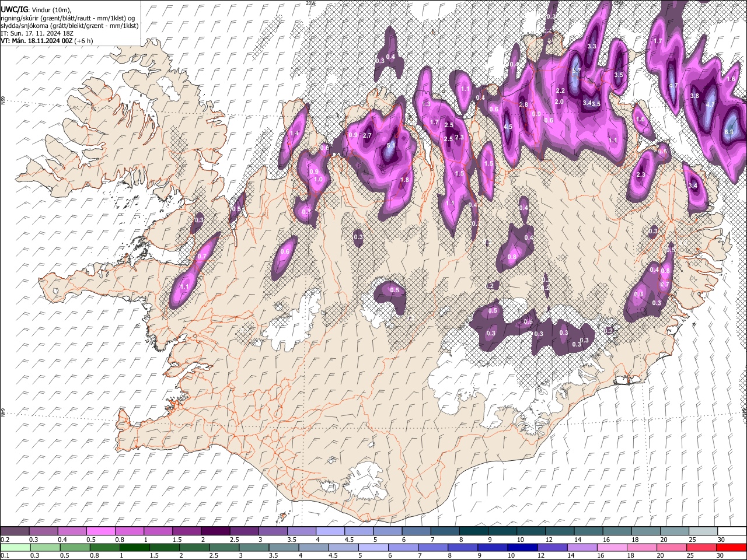Viewport: 747px width, 560px height.
Task: Click the 1.4 precipitation value on map
Action: point(294,134)
